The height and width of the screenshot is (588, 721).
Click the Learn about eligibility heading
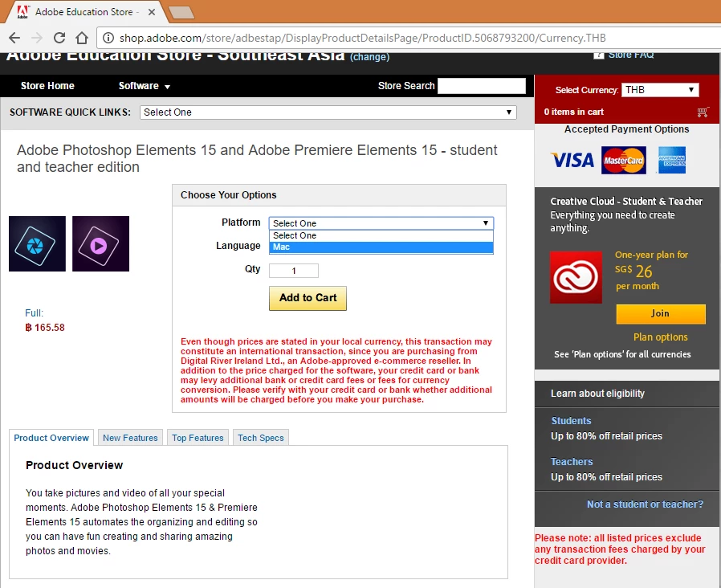tap(597, 394)
